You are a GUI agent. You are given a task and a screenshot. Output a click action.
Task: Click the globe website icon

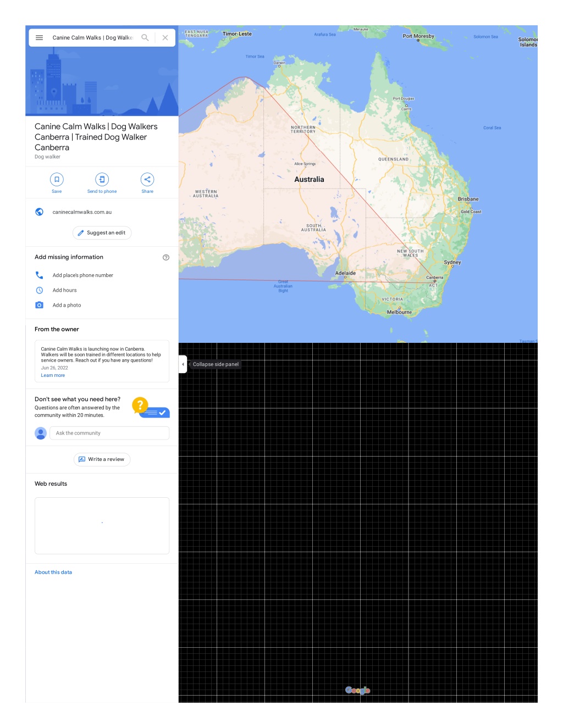40,212
